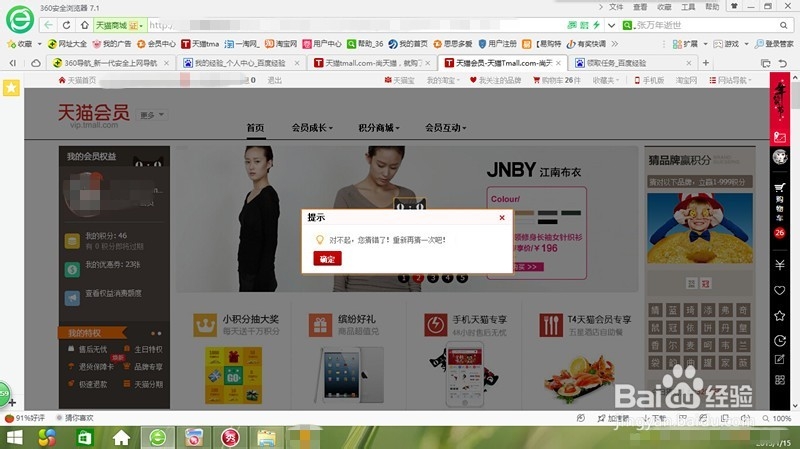This screenshot has height=449, width=800.
Task: Open the 手机版 link
Action: tap(649, 80)
